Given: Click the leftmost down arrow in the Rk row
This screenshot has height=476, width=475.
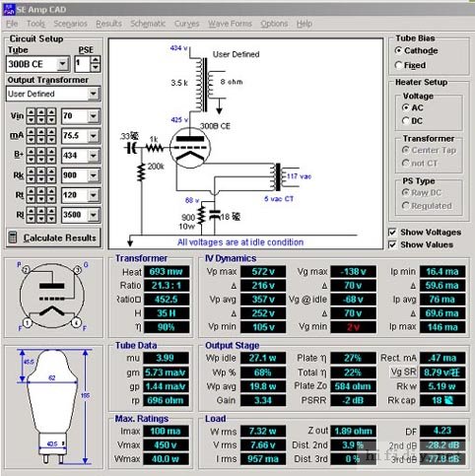Looking at the screenshot, I should click(31, 179).
